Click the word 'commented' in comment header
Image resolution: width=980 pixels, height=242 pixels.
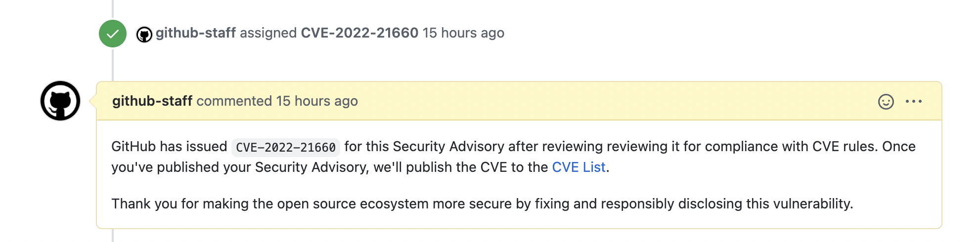[234, 101]
